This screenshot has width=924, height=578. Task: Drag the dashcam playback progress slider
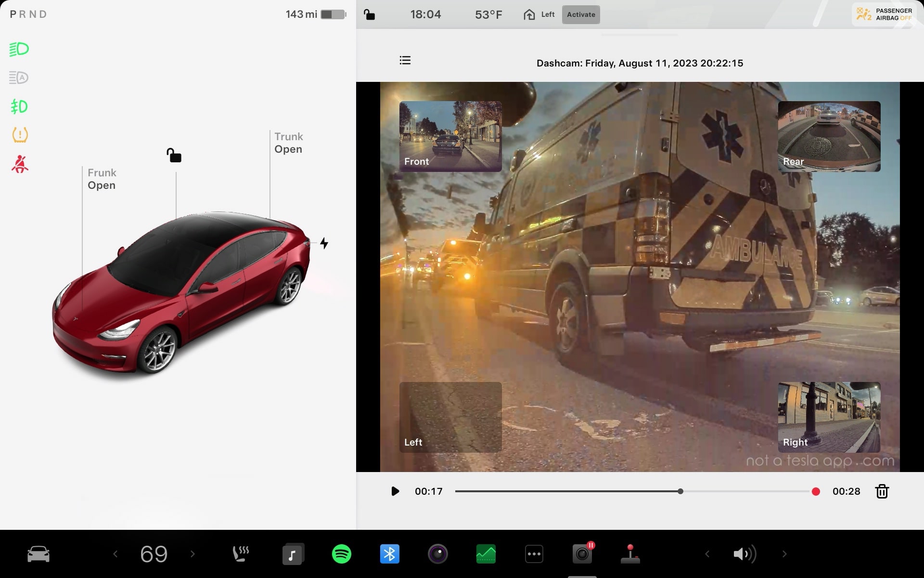(x=680, y=491)
